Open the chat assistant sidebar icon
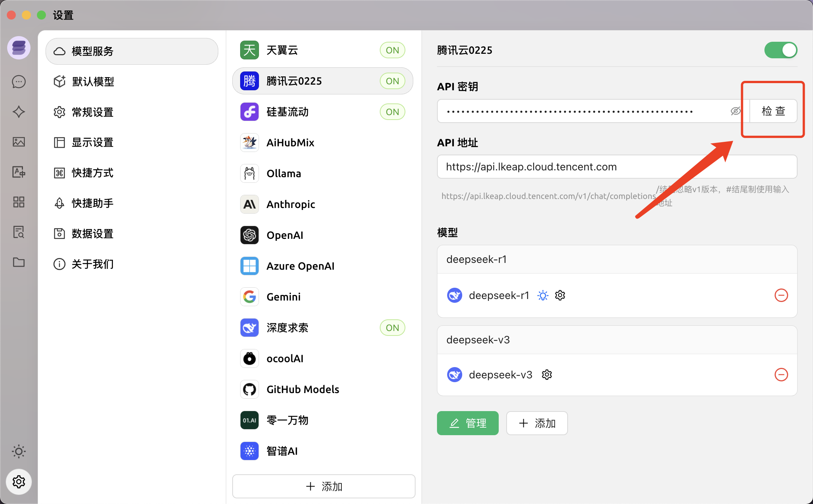The width and height of the screenshot is (813, 504). pyautogui.click(x=19, y=82)
